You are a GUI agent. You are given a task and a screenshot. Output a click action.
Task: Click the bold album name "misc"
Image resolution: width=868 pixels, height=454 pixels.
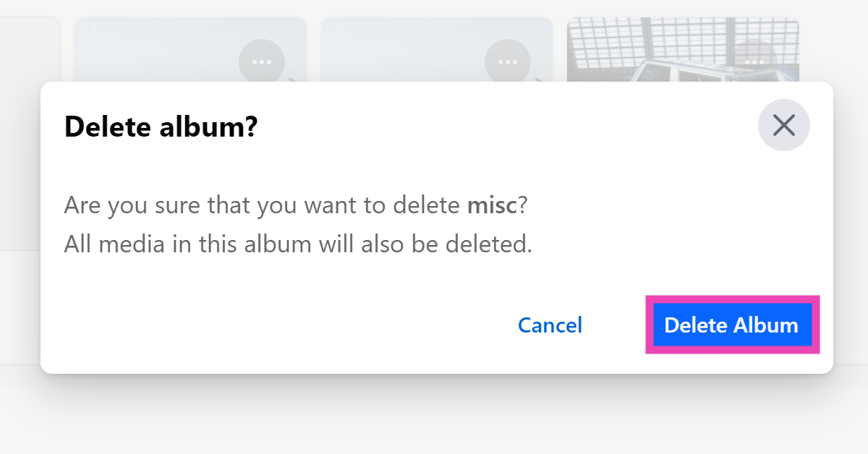click(x=492, y=206)
